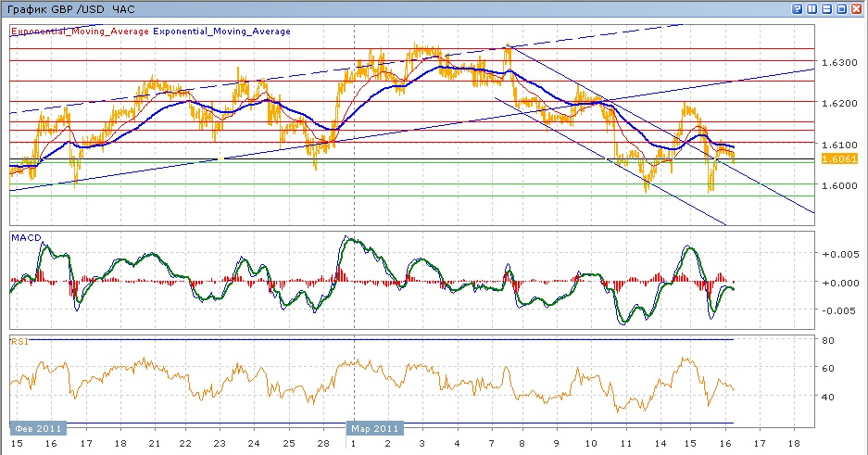Click the 1.6000 price axis label
Viewport: 868px width, 455px height.
pos(840,185)
